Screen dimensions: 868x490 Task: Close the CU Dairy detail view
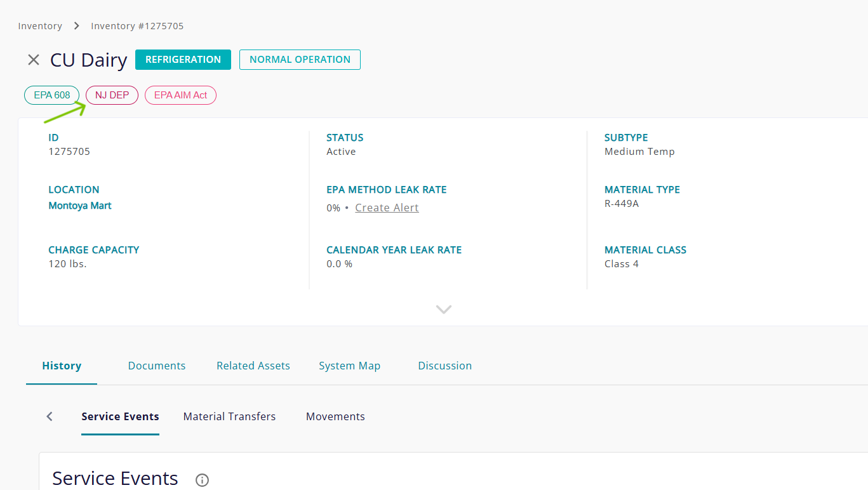[34, 60]
